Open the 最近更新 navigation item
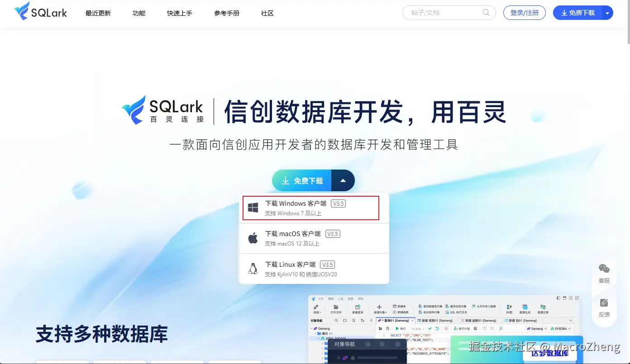 (x=98, y=13)
